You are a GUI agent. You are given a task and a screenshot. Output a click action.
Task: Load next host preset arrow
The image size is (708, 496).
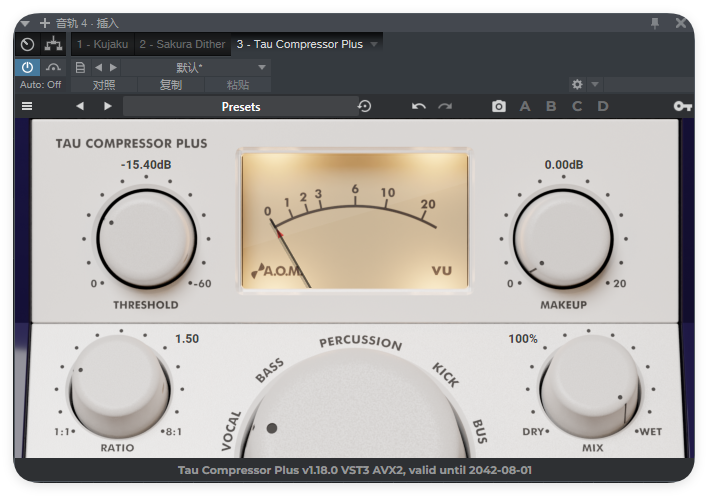(113, 68)
